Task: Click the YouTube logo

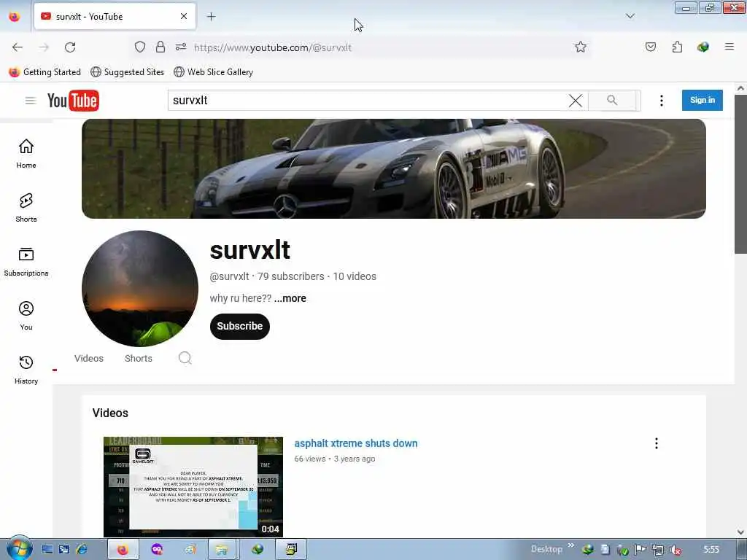Action: 74,101
